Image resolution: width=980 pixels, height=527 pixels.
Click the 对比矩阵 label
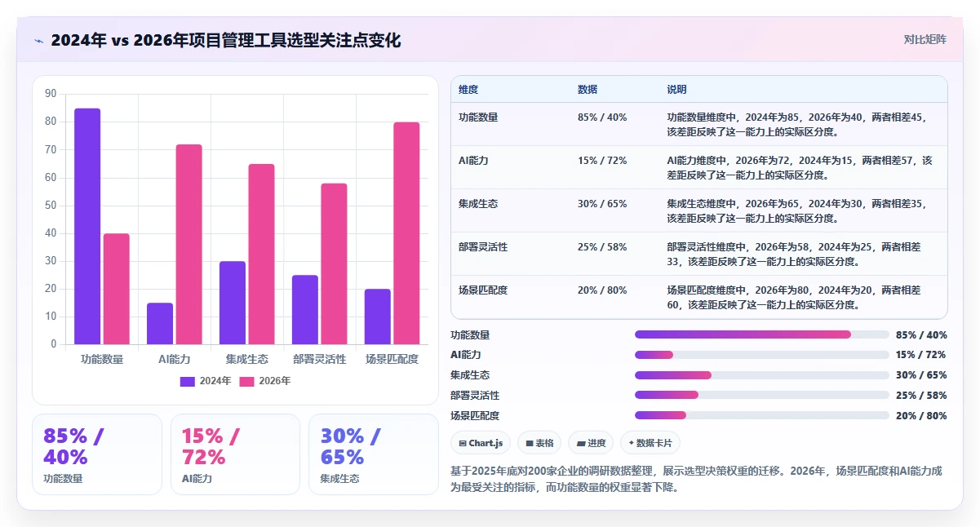(925, 39)
